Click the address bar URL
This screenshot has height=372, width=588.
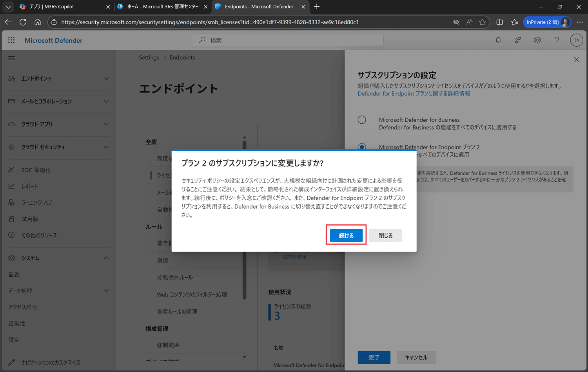pyautogui.click(x=210, y=22)
